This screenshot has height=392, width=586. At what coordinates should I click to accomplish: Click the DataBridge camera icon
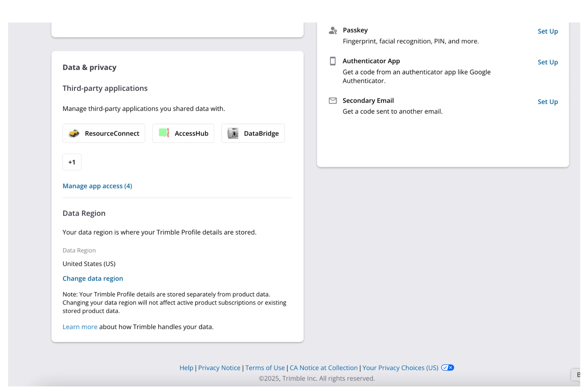pos(233,133)
